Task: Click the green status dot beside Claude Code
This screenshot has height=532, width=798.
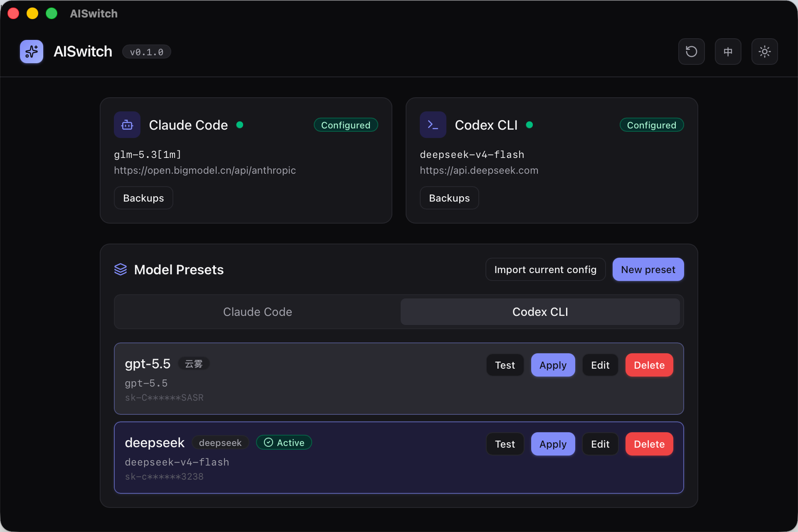Action: click(x=240, y=125)
